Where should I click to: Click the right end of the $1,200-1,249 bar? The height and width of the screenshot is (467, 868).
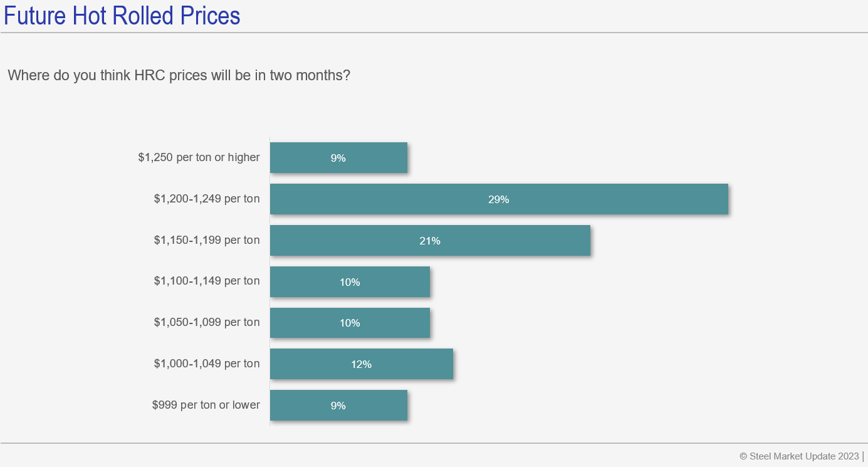point(724,199)
